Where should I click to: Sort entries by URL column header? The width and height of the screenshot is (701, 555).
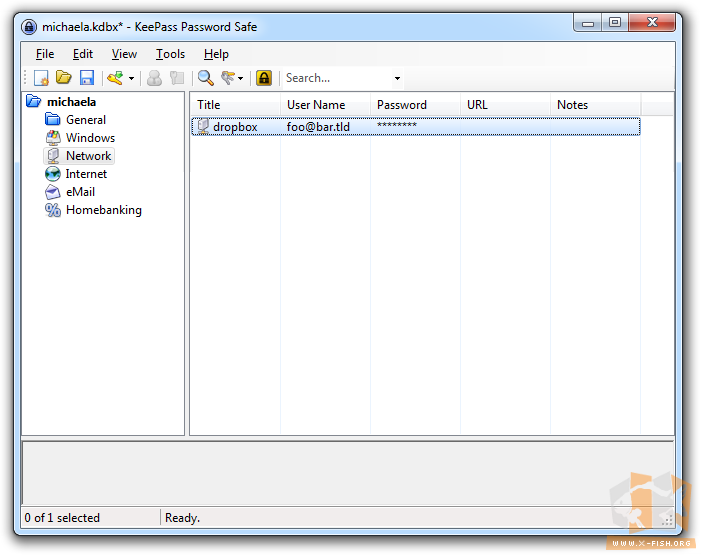(x=505, y=105)
